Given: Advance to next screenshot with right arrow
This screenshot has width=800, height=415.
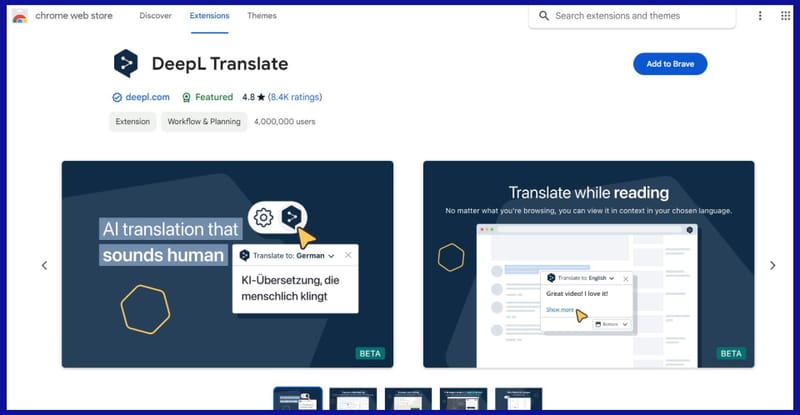Looking at the screenshot, I should (x=772, y=265).
